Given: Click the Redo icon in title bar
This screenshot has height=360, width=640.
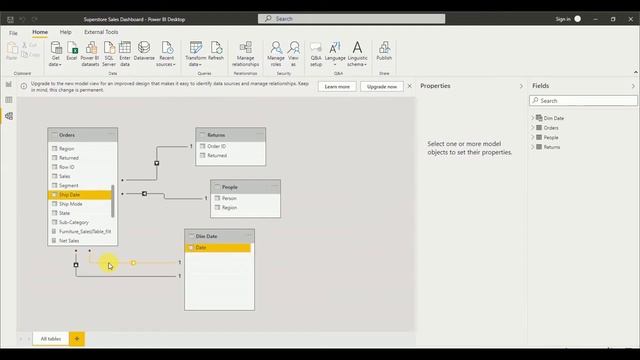Looking at the screenshot, I should 35,19.
